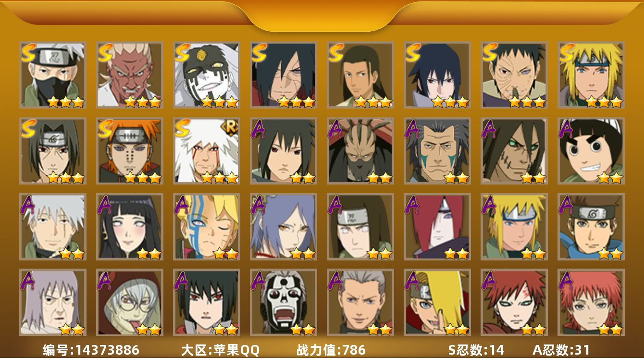
Task: Open the orange-haired Pain character card
Action: [129, 151]
